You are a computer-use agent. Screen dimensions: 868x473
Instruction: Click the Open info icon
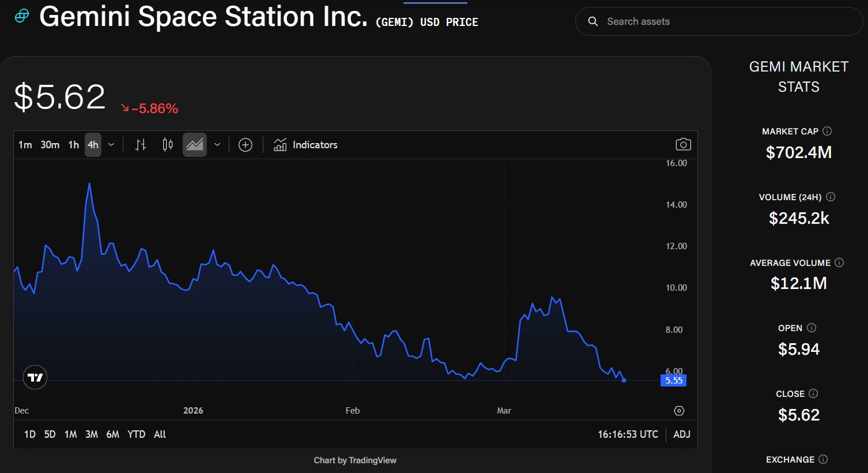pos(812,328)
